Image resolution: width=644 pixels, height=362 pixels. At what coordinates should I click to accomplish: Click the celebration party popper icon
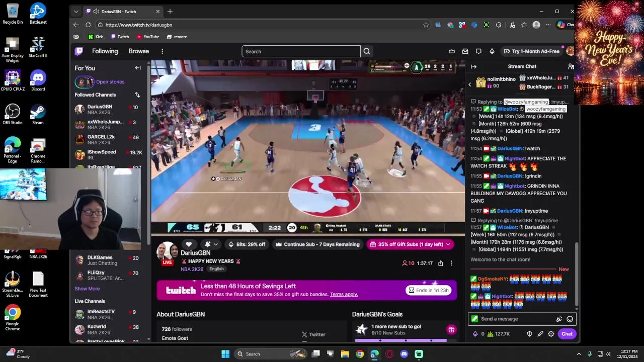click(x=559, y=319)
